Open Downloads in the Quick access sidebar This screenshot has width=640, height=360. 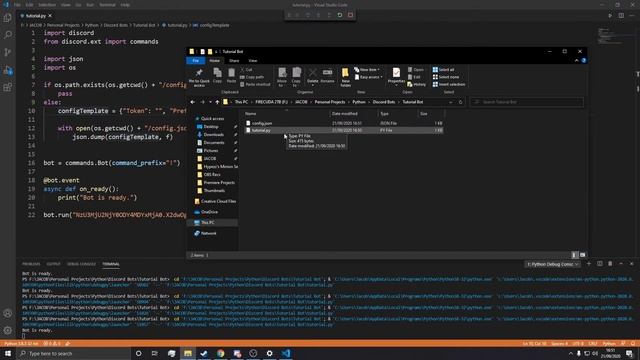point(213,135)
